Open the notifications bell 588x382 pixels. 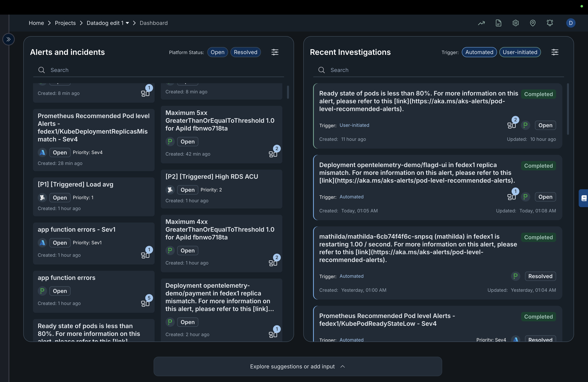pos(550,23)
